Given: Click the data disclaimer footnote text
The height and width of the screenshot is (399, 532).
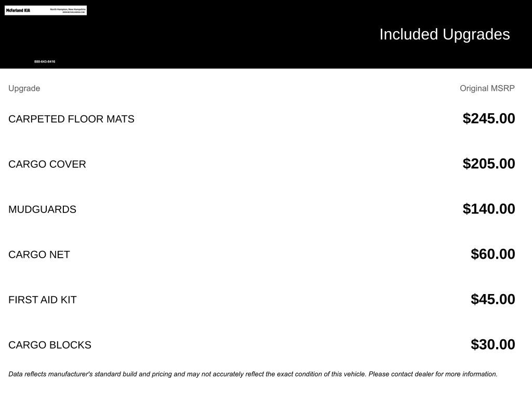Looking at the screenshot, I should [253, 374].
